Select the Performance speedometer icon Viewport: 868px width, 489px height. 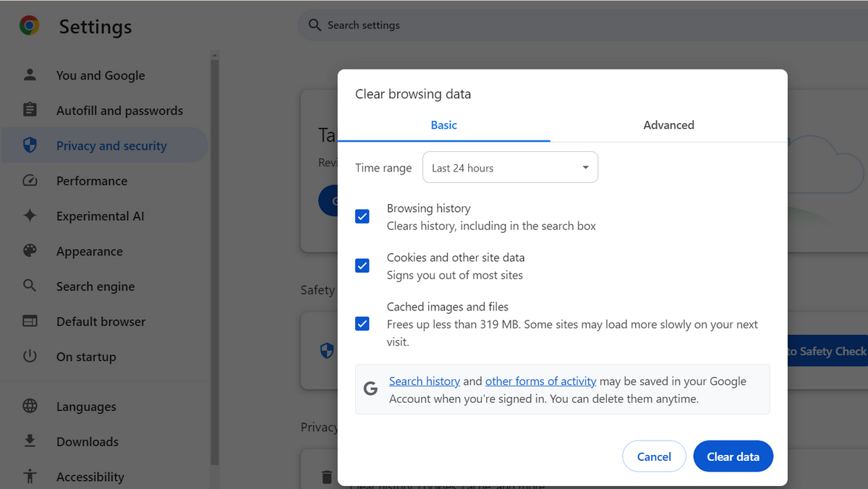click(x=30, y=180)
